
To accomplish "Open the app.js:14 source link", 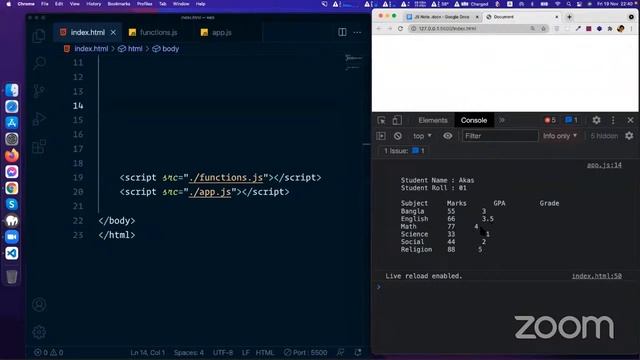I will [604, 165].
